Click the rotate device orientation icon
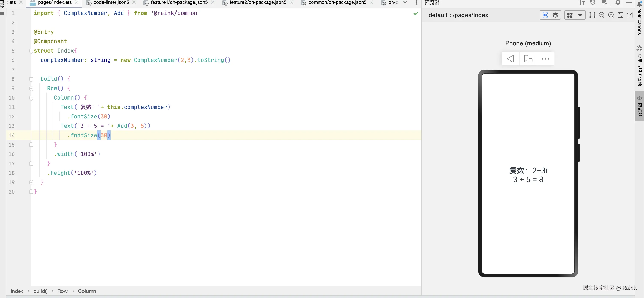The image size is (644, 298). pyautogui.click(x=528, y=59)
